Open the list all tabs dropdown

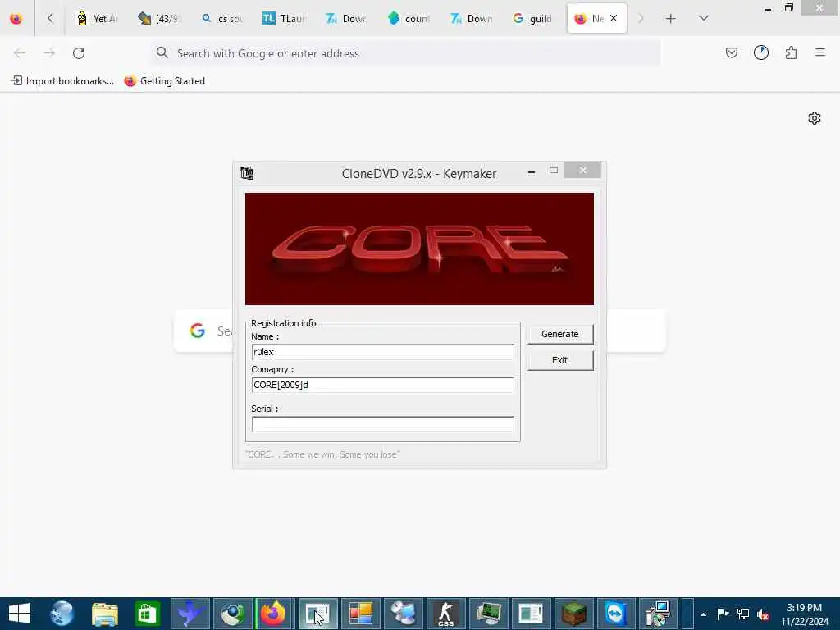coord(704,19)
